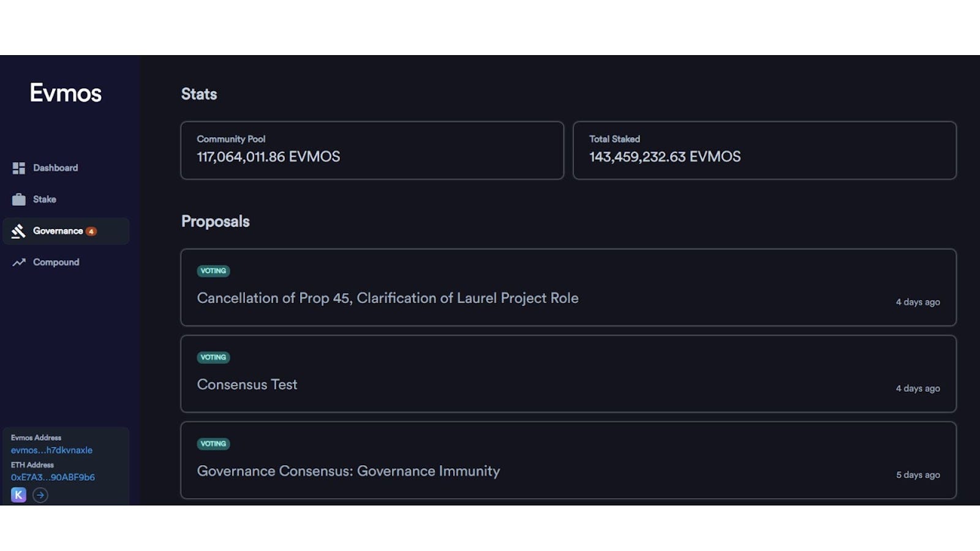Click the Dashboard grid icon
The width and height of the screenshot is (980, 551).
coord(19,168)
